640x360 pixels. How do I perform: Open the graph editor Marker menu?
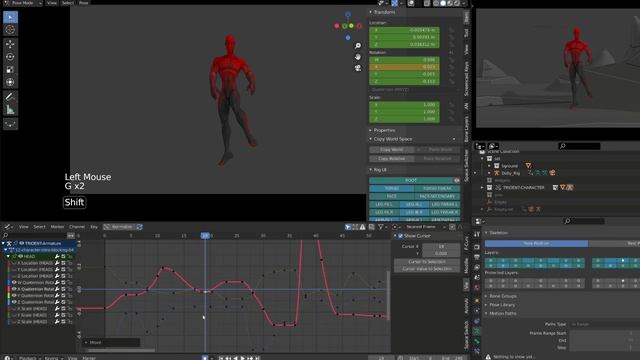(x=57, y=227)
